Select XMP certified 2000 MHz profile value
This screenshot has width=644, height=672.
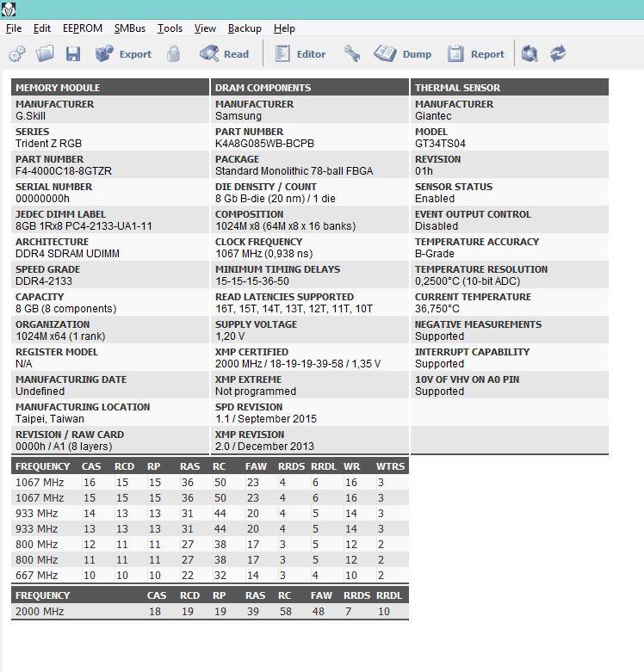[298, 363]
